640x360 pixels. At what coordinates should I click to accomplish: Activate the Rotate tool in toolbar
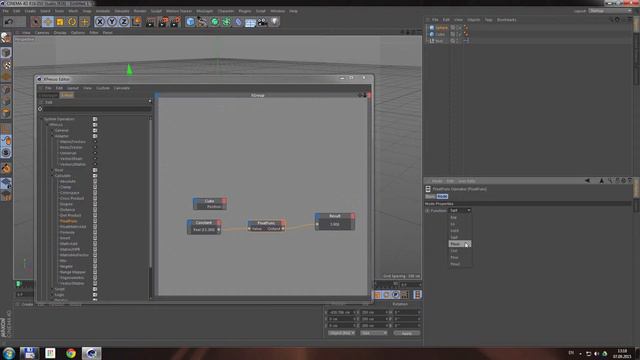(x=72, y=21)
